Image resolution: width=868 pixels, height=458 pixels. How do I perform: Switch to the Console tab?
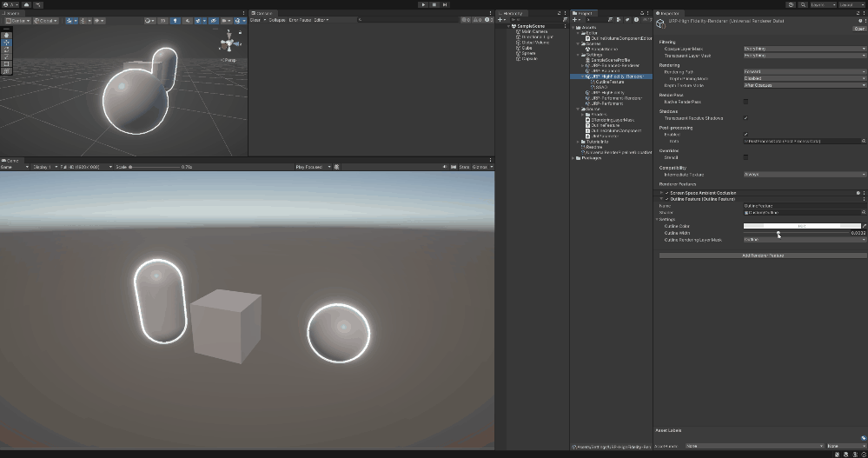coord(263,13)
